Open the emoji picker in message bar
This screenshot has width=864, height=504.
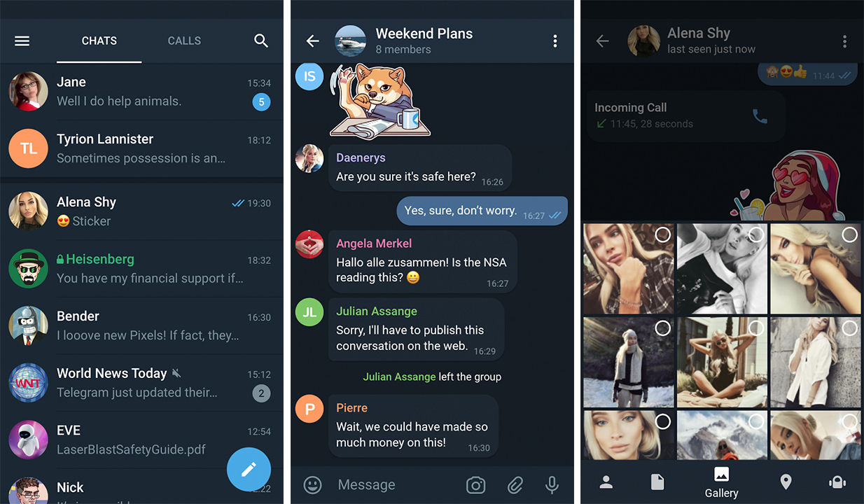point(312,484)
